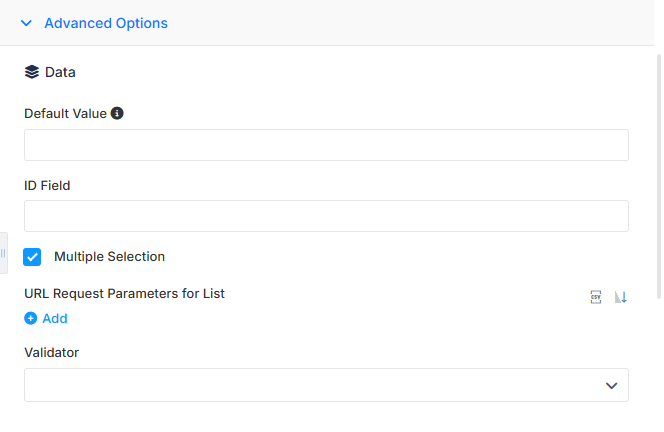Open the Validator dropdown arrow

coord(611,385)
